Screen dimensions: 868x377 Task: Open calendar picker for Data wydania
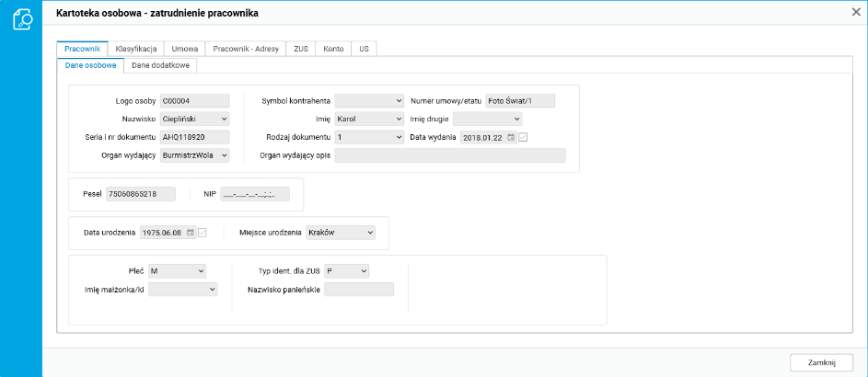click(x=511, y=137)
